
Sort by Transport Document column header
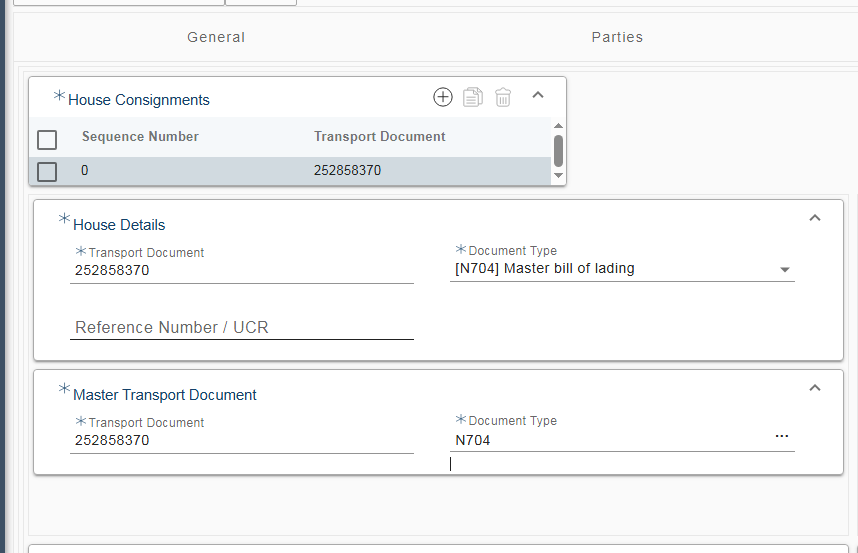click(380, 137)
